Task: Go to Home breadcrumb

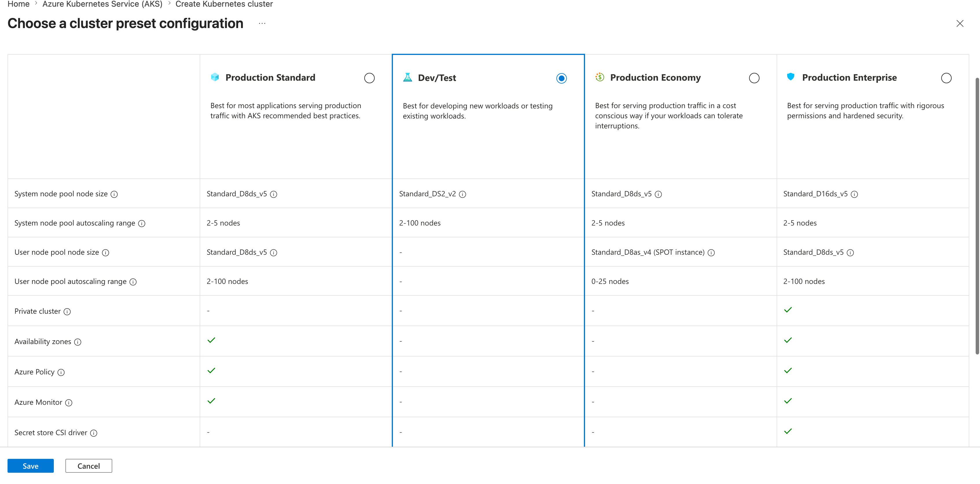Action: 19,4
